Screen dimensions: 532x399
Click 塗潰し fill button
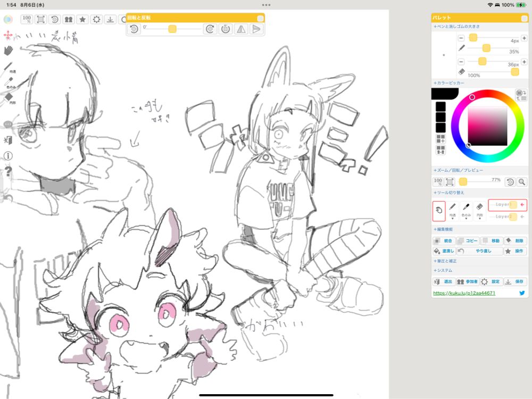click(x=444, y=251)
